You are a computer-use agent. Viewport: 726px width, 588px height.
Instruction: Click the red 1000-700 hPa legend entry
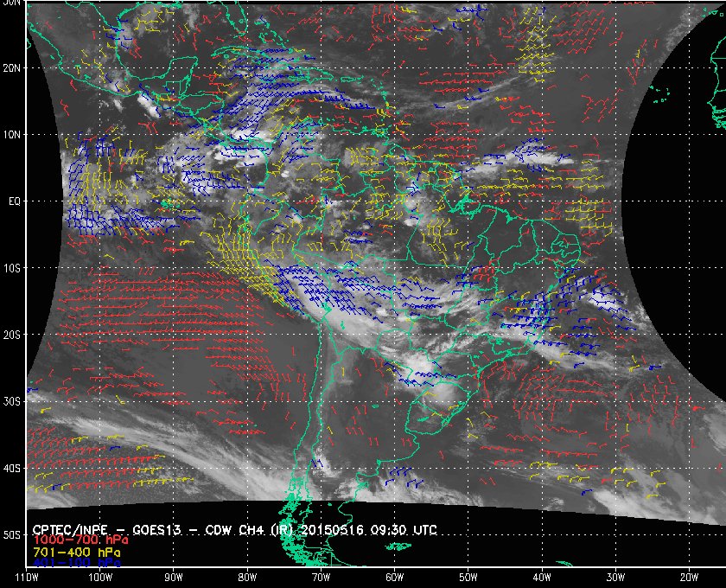point(80,540)
